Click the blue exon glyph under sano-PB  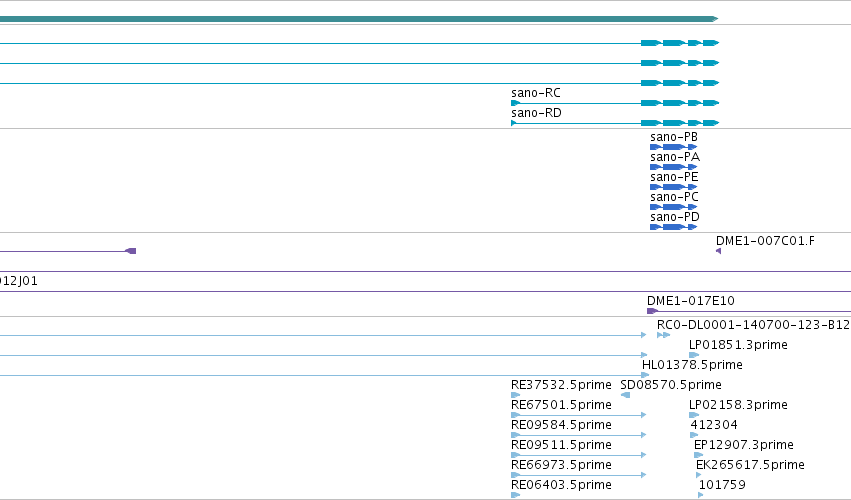pos(674,147)
